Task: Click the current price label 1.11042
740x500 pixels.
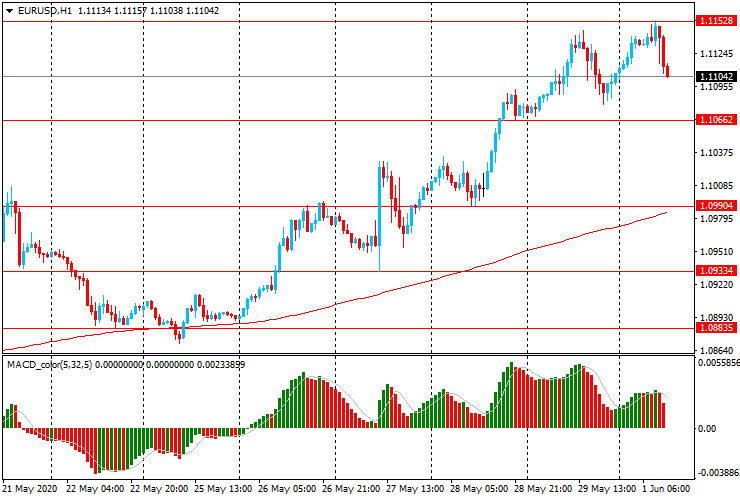Action: (x=716, y=76)
